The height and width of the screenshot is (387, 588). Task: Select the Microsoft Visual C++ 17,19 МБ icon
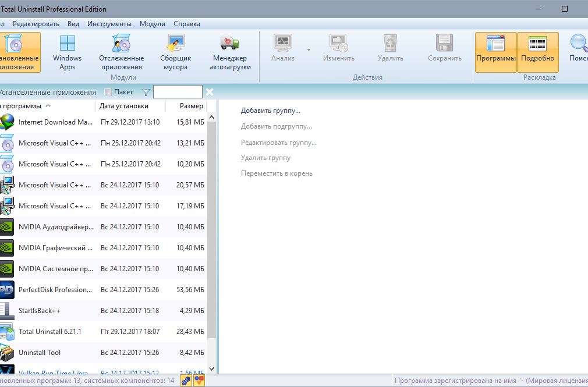pos(7,206)
